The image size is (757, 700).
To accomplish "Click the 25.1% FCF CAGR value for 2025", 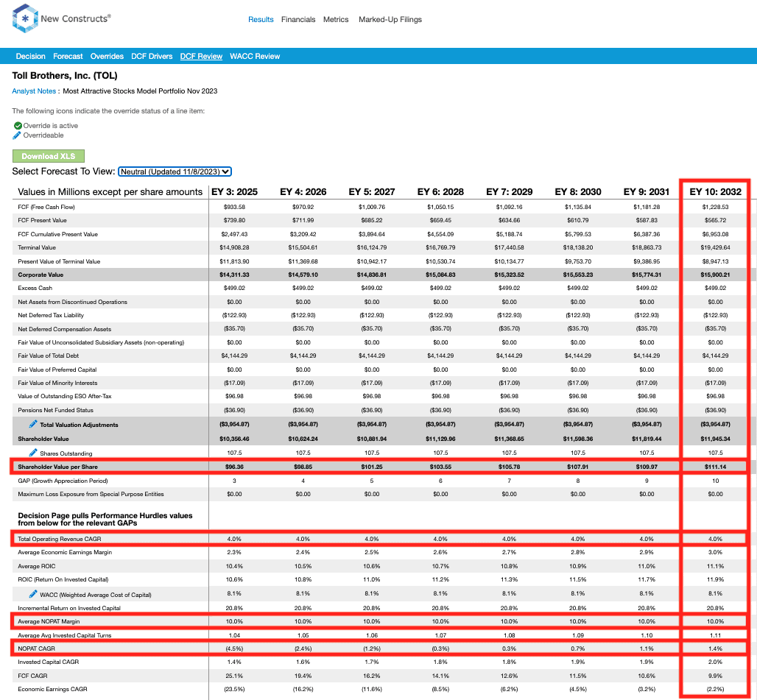I will [x=234, y=676].
